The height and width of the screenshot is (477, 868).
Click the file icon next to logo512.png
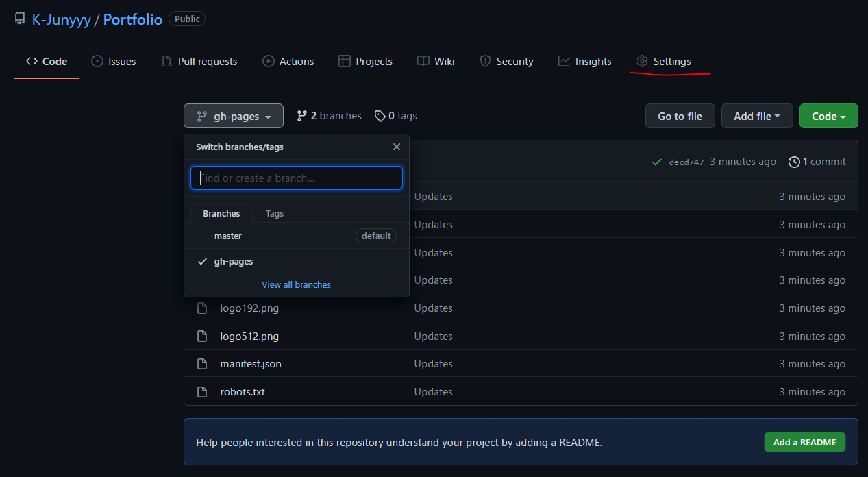pos(202,337)
